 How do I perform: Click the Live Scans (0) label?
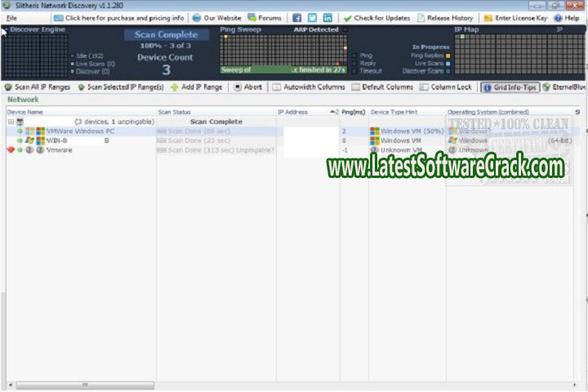[x=96, y=64]
